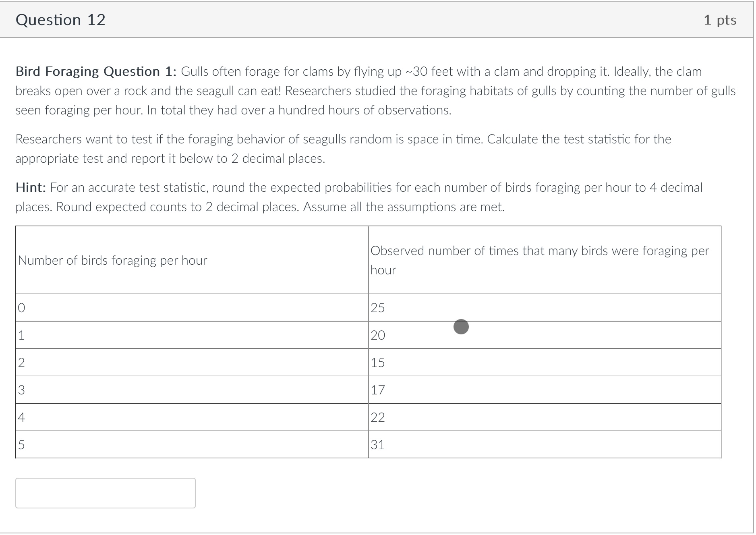Click the gray dot marker on the table

click(461, 327)
